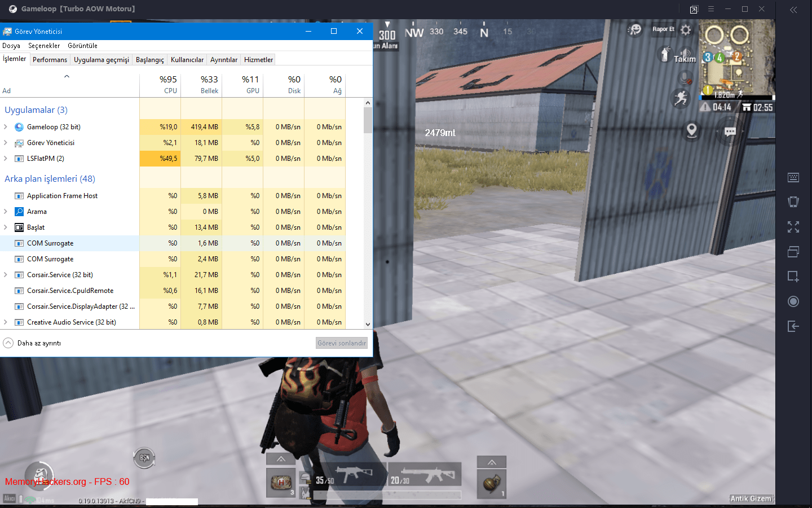The image size is (812, 508).
Task: Start screen recording with the record icon
Action: click(x=793, y=301)
